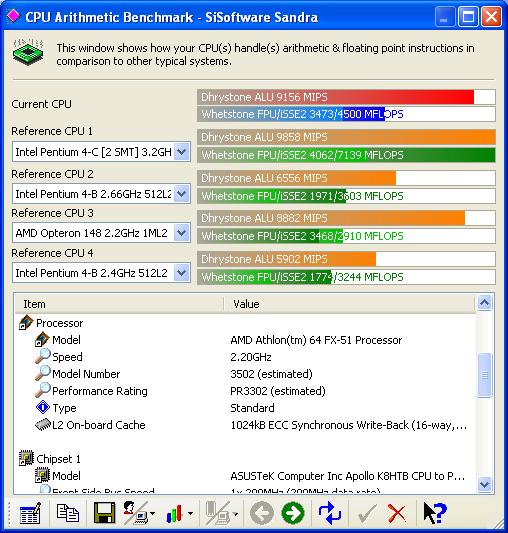Click the AMD Athlon 64 FX-51 Processor value

(316, 340)
